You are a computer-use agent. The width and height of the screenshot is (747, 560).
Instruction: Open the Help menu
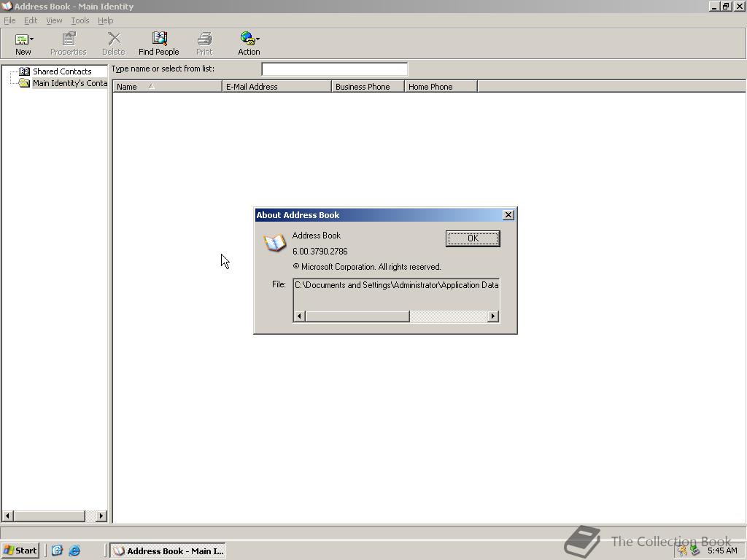(x=105, y=20)
